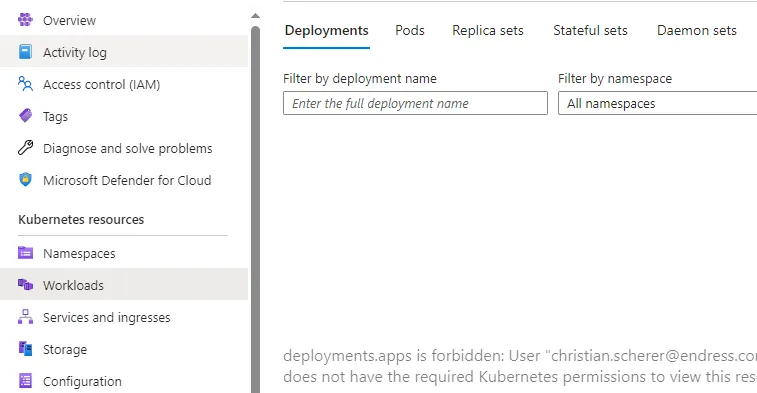Image resolution: width=757 pixels, height=393 pixels.
Task: Click the Filter by namespace label
Action: [x=615, y=78]
